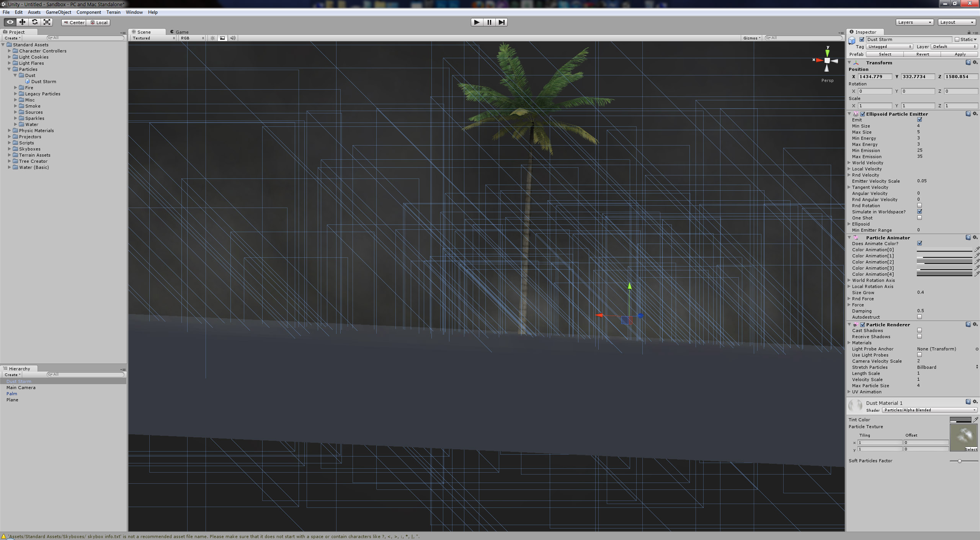Toggle the Center pivot button
Viewport: 980px width, 540px height.
74,23
